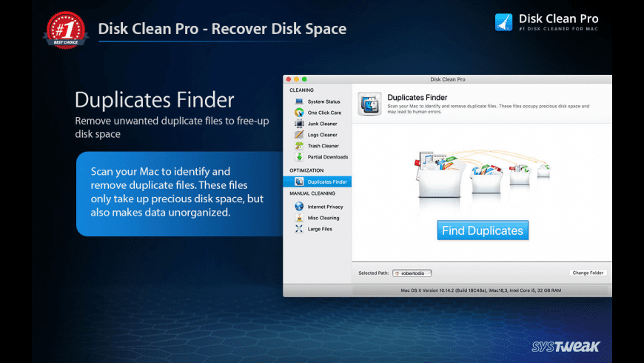
Task: Click the Systweak logo
Action: [566, 347]
